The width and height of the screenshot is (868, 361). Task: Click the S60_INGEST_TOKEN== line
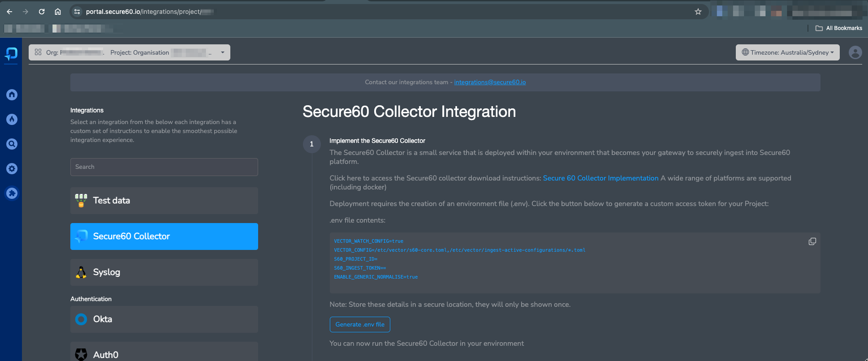pyautogui.click(x=360, y=268)
